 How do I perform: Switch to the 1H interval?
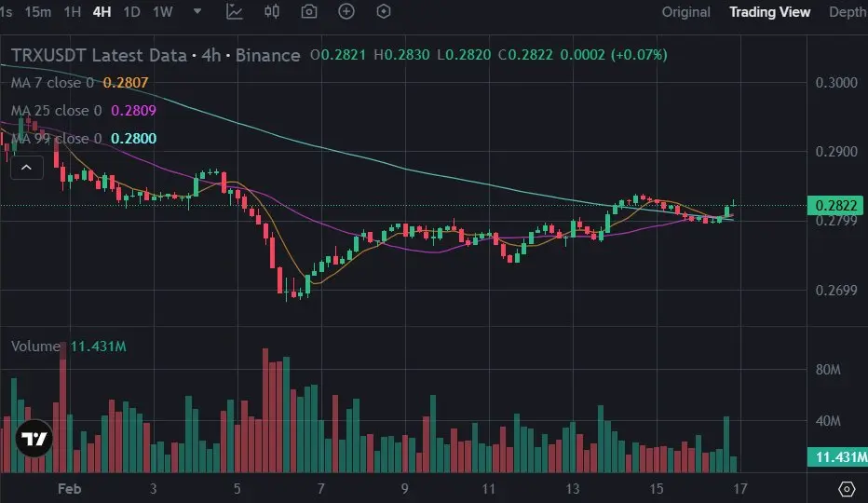click(x=73, y=11)
